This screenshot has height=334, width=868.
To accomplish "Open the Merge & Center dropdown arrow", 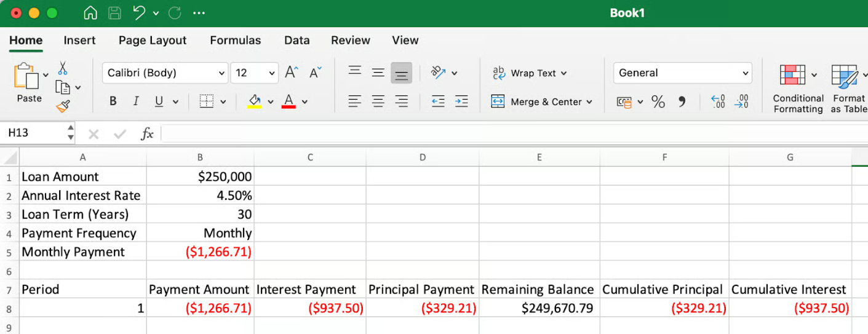I will pos(589,102).
